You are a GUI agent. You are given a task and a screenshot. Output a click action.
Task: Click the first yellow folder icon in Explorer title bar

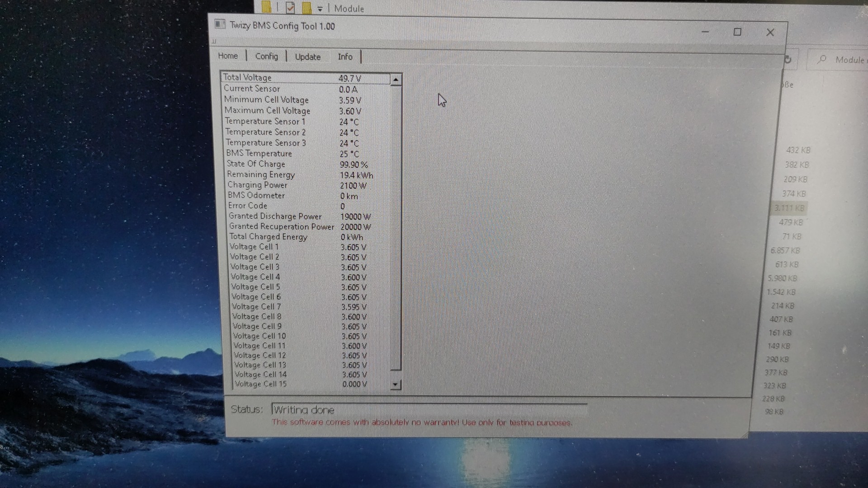point(266,7)
